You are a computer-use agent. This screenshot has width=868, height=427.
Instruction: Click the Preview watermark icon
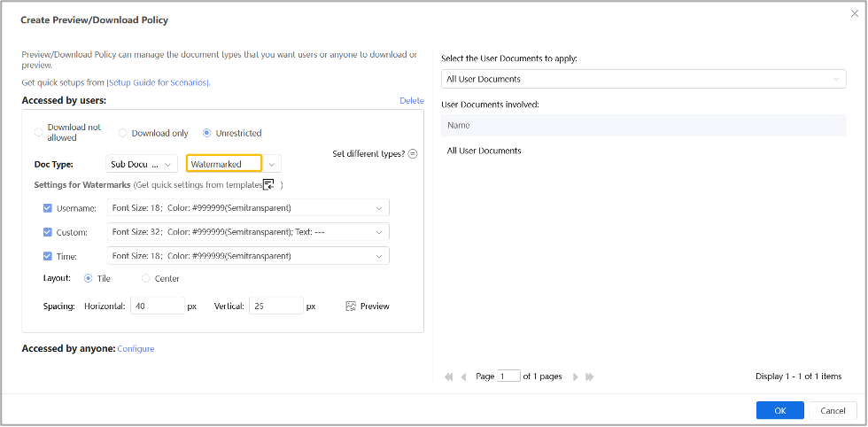(351, 306)
